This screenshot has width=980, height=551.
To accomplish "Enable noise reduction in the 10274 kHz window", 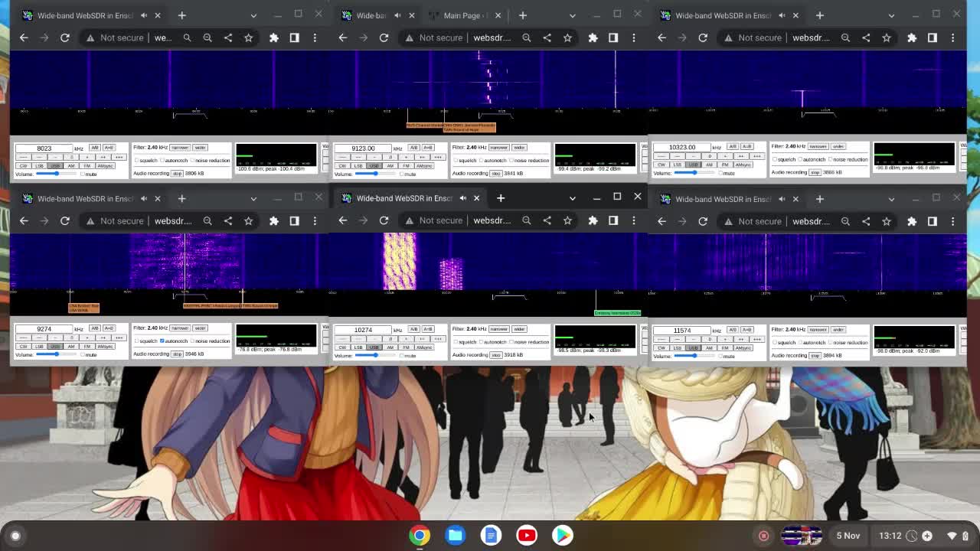I will [512, 342].
